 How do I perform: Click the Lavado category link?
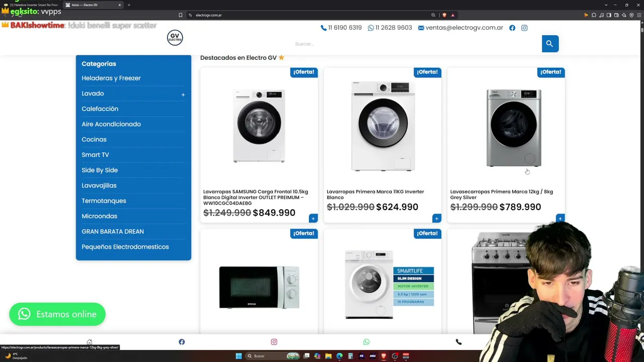pos(93,94)
